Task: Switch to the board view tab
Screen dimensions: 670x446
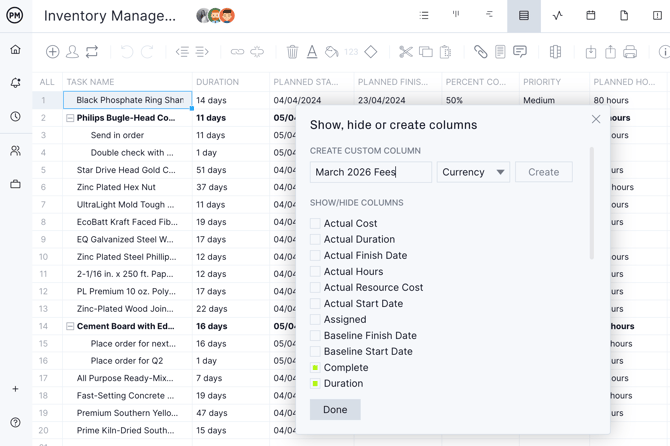Action: click(x=456, y=15)
